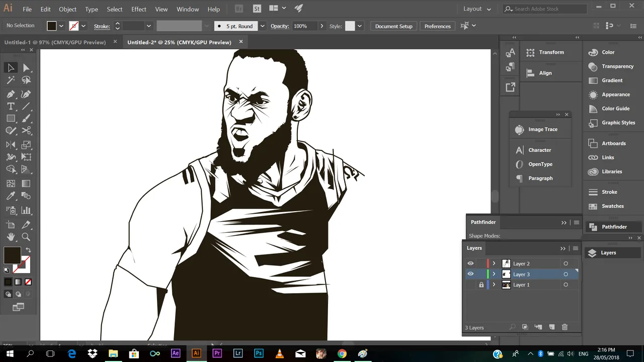
Task: Click Style swatch in control bar
Action: [350, 26]
